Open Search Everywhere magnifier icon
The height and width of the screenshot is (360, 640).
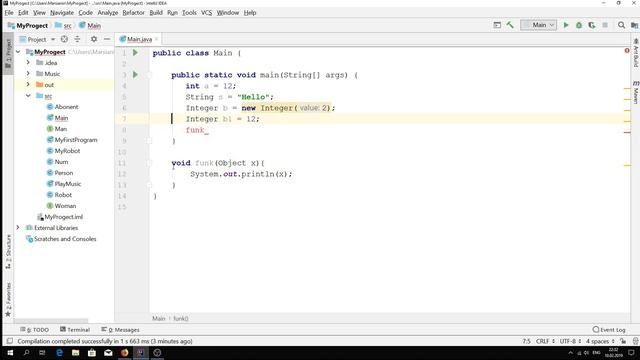pyautogui.click(x=621, y=25)
